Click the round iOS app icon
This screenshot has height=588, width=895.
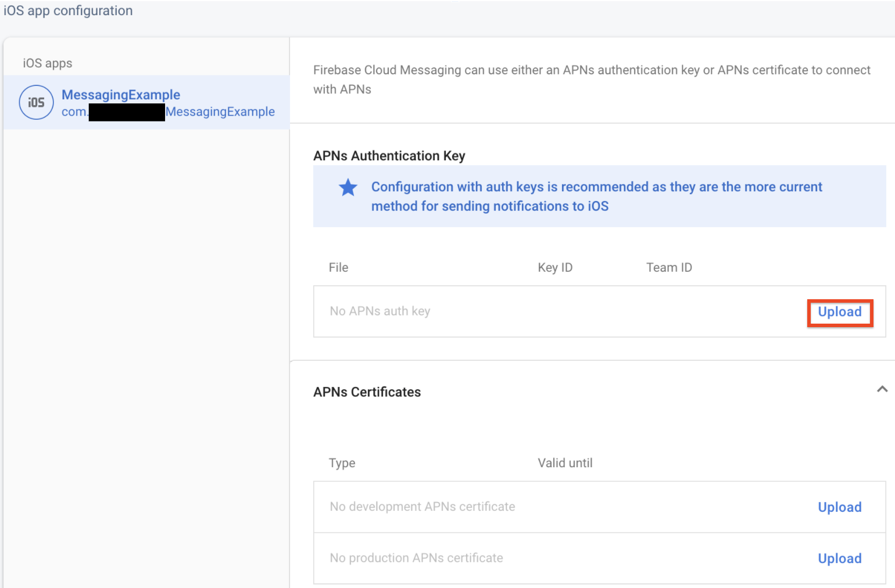36,102
